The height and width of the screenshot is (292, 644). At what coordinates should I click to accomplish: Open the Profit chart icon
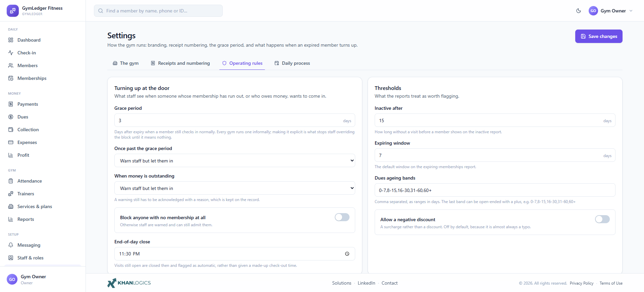click(11, 155)
